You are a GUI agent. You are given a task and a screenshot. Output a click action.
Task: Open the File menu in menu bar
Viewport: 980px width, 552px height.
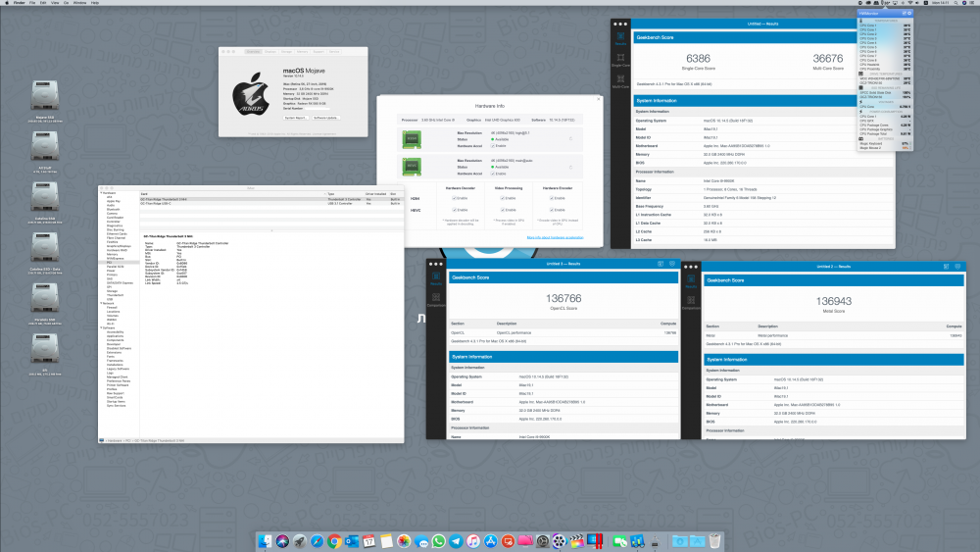pos(32,3)
